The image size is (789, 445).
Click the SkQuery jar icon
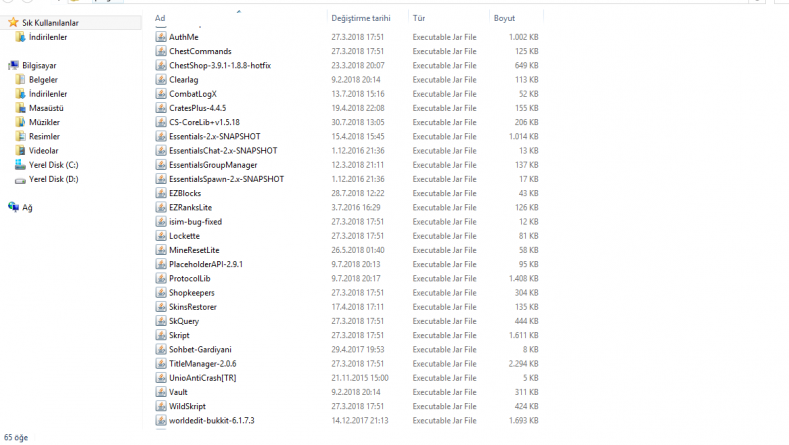tap(161, 321)
